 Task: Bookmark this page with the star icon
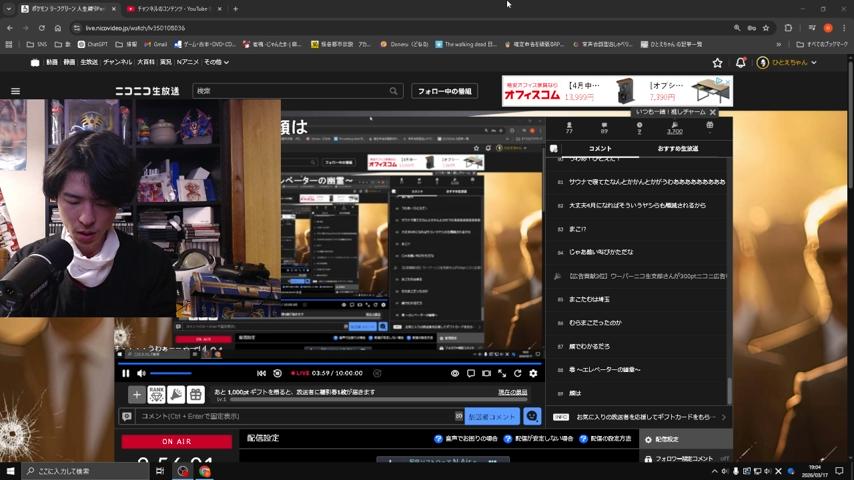pos(766,28)
